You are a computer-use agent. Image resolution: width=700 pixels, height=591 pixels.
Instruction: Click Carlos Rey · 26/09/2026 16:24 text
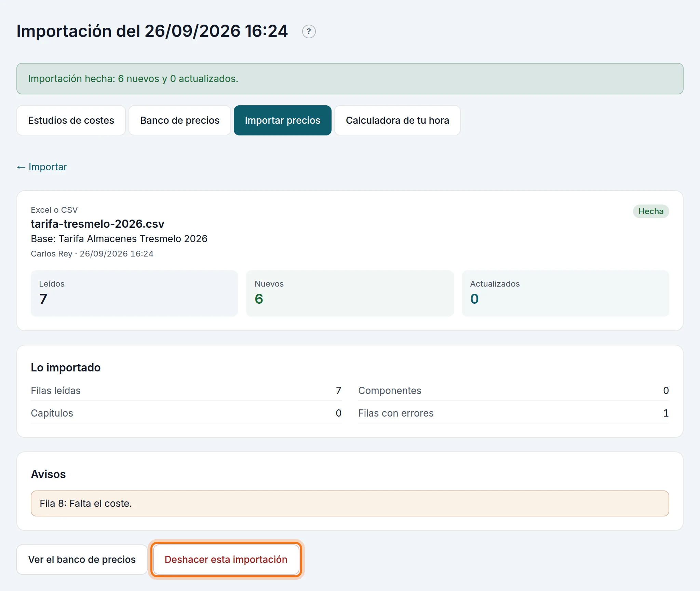92,254
